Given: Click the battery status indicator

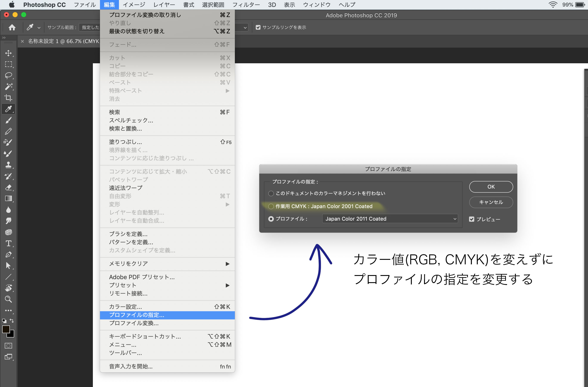Looking at the screenshot, I should click(579, 5).
